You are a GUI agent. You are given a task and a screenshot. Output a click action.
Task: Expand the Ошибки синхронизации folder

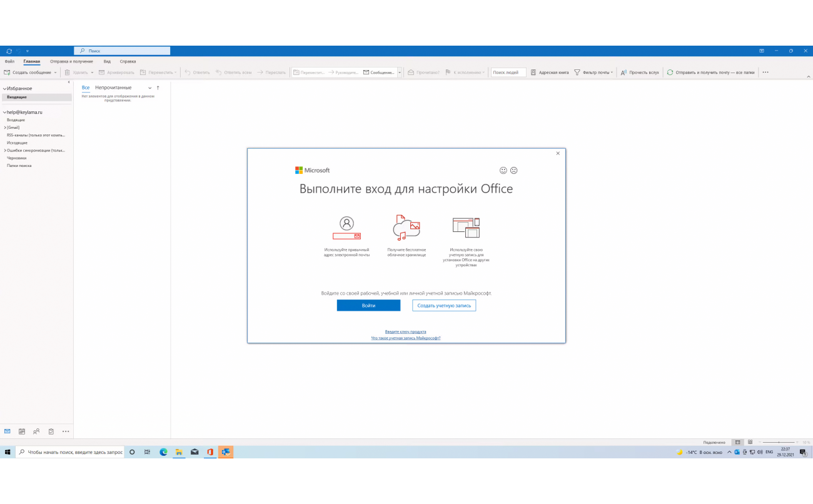point(5,151)
